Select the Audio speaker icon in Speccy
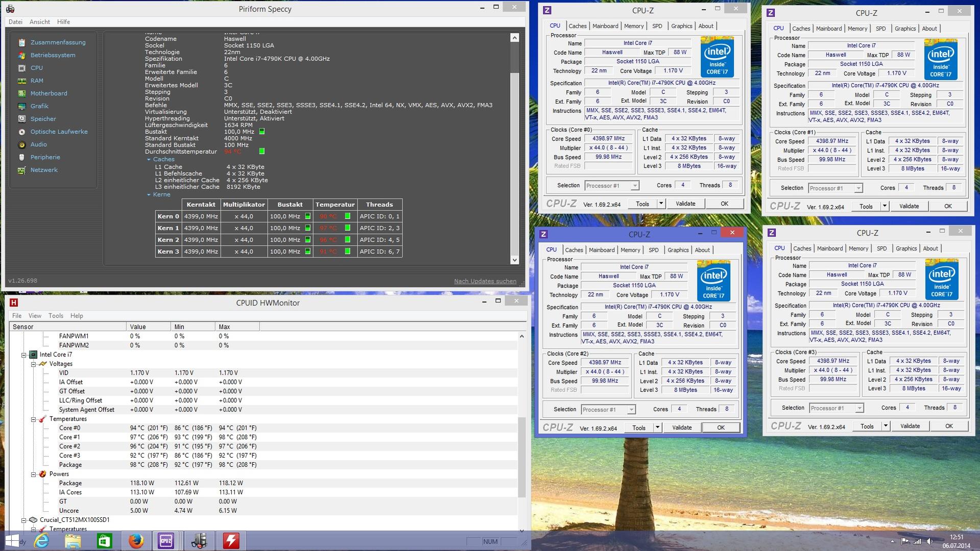This screenshot has width=980, height=551. (x=21, y=145)
